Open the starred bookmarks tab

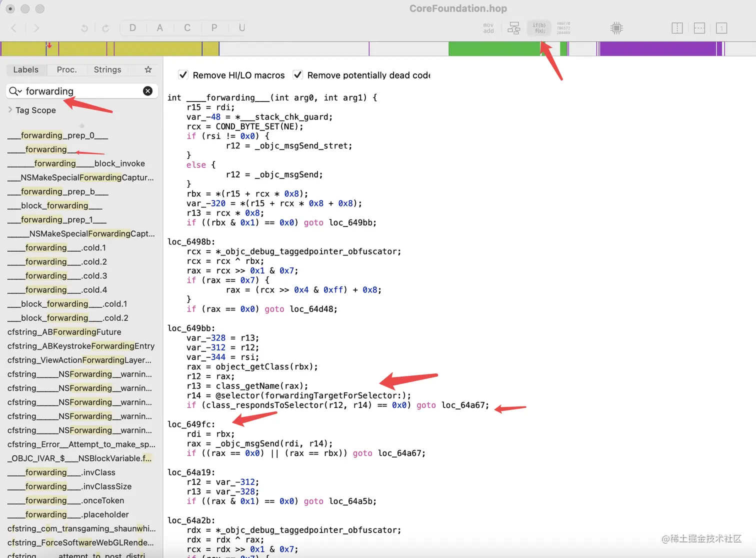point(148,69)
